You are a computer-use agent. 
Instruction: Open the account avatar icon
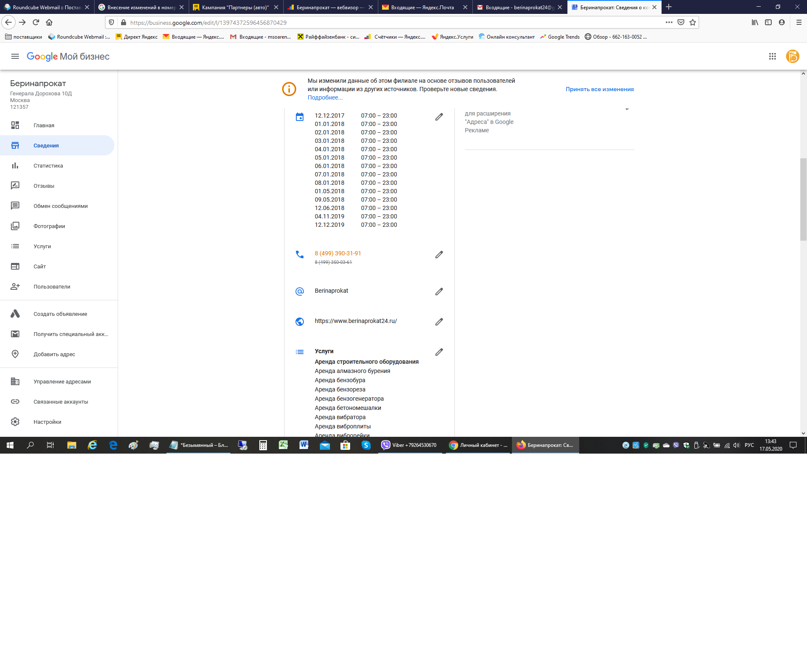(792, 56)
